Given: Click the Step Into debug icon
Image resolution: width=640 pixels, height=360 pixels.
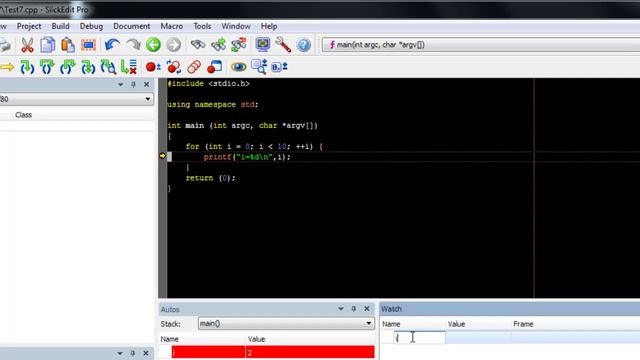Looking at the screenshot, I should (27, 67).
